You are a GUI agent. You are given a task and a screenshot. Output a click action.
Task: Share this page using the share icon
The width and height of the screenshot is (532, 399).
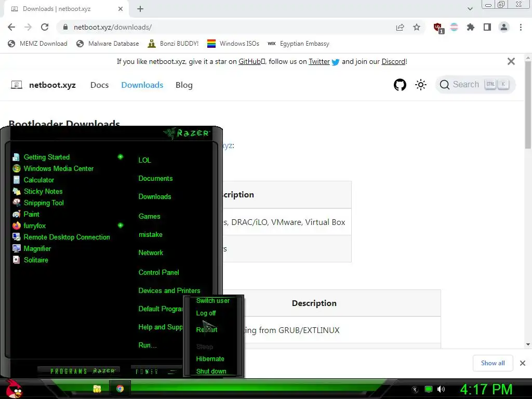(400, 28)
